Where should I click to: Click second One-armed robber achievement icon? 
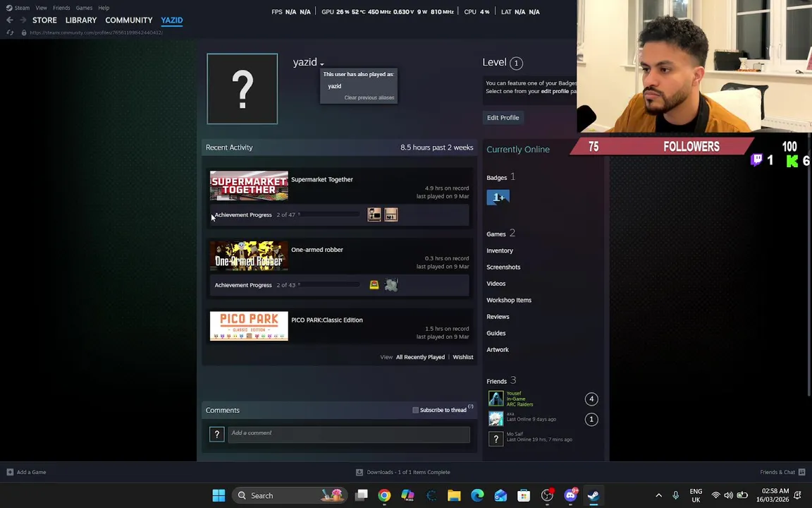click(391, 284)
